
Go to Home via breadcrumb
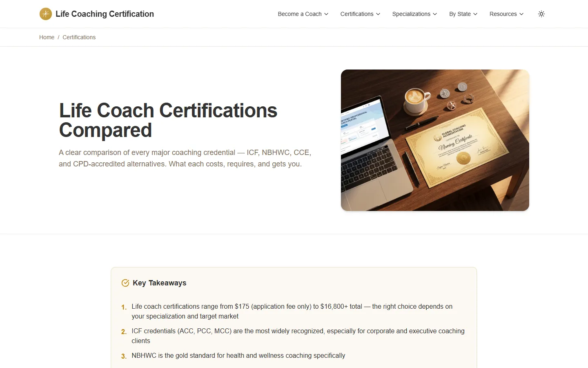47,37
